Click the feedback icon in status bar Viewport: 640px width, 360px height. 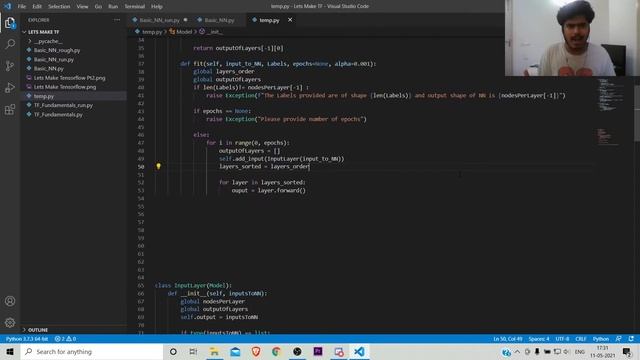click(619, 339)
